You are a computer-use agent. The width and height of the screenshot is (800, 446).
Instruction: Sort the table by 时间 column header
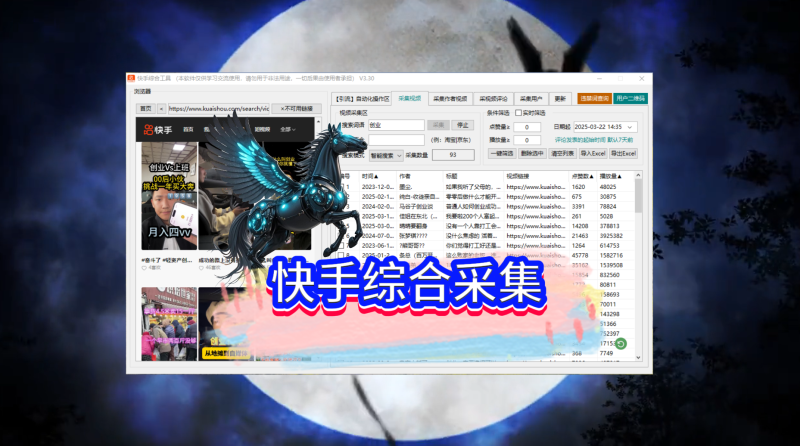tap(370, 176)
